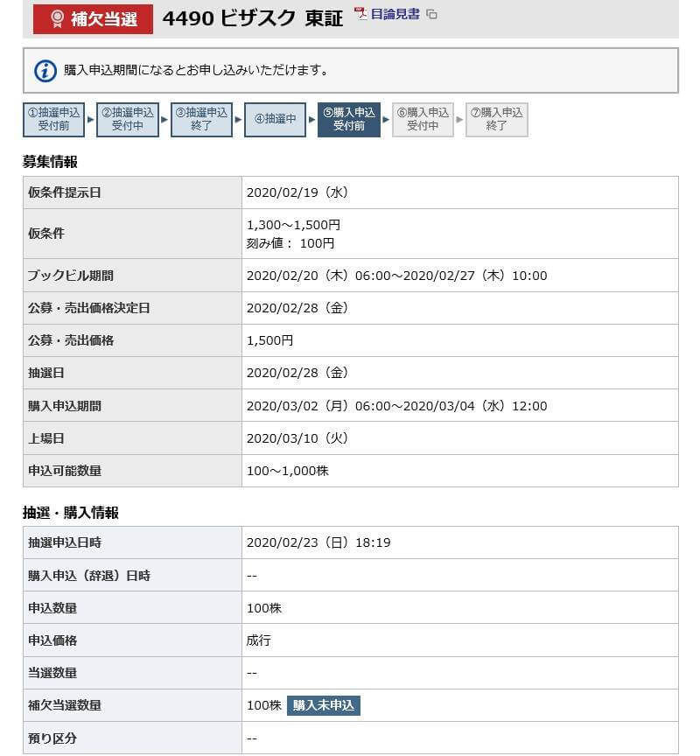Click the 購入申込（辞退）日時 row label
Screen dimensions: 700x756
pyautogui.click(x=89, y=576)
